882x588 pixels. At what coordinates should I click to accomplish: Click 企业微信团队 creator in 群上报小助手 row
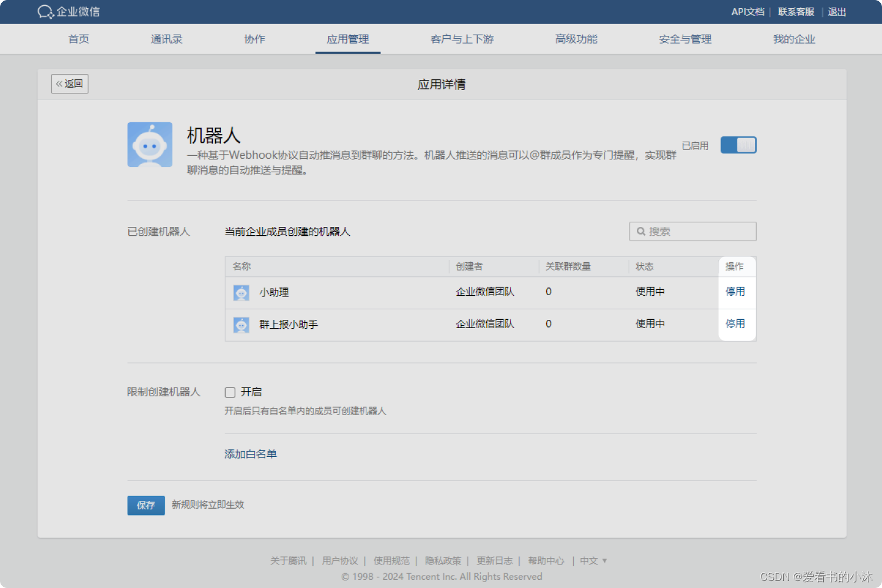coord(485,324)
